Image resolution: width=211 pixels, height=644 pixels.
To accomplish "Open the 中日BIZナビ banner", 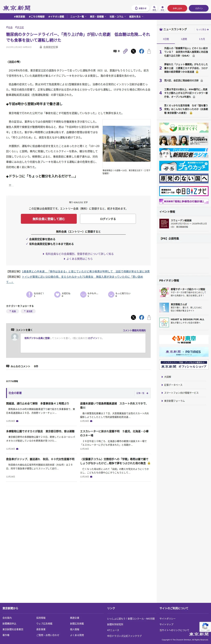I will 184,191.
